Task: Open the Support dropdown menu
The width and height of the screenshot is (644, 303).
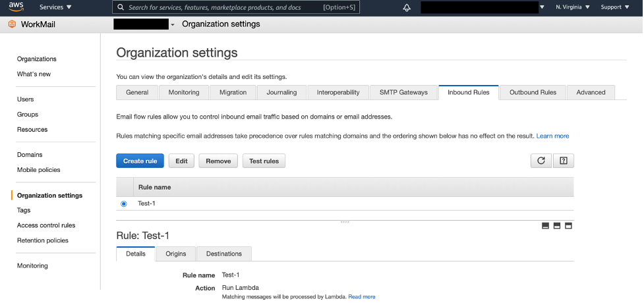Action: pos(615,7)
